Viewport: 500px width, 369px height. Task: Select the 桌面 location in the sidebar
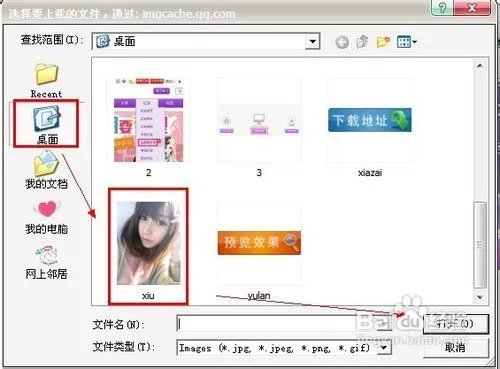tap(47, 124)
